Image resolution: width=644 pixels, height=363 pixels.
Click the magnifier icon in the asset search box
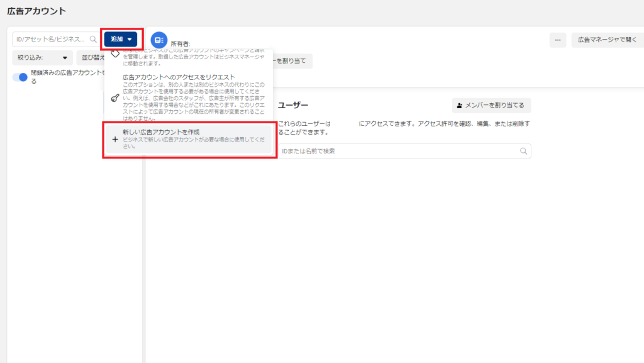(93, 39)
